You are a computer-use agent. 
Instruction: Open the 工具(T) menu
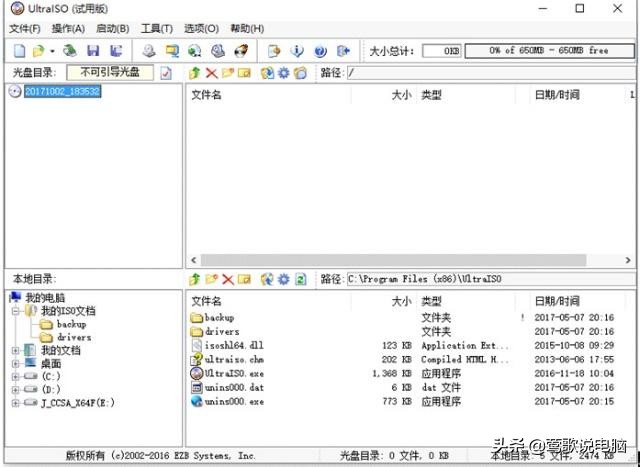pos(157,29)
